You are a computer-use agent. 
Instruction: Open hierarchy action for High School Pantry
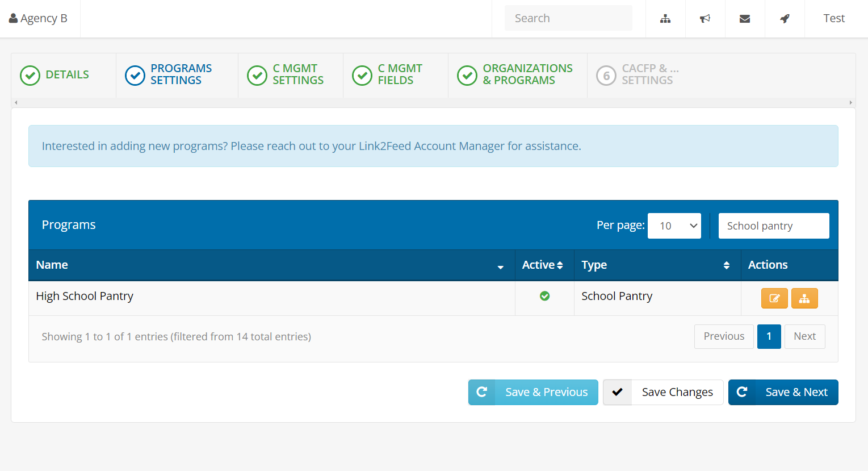[804, 298]
